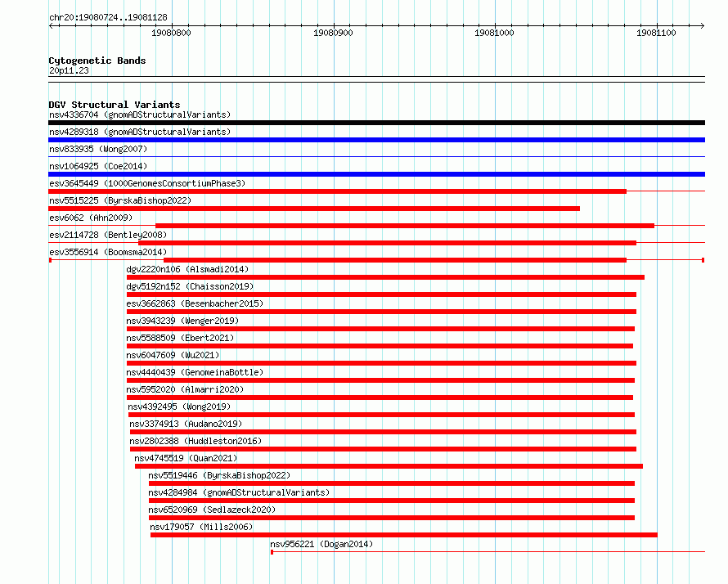Image resolution: width=728 pixels, height=584 pixels.
Task: Select the 20p11.23 band label
Action: (69, 70)
